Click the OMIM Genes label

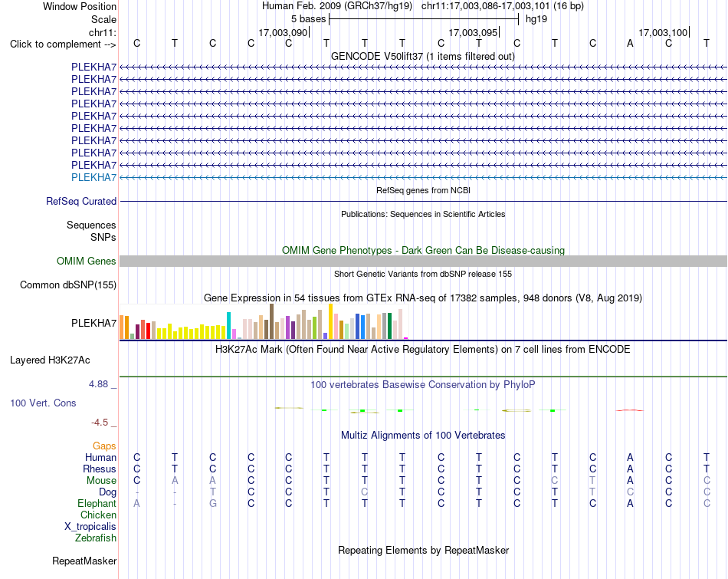(x=86, y=262)
